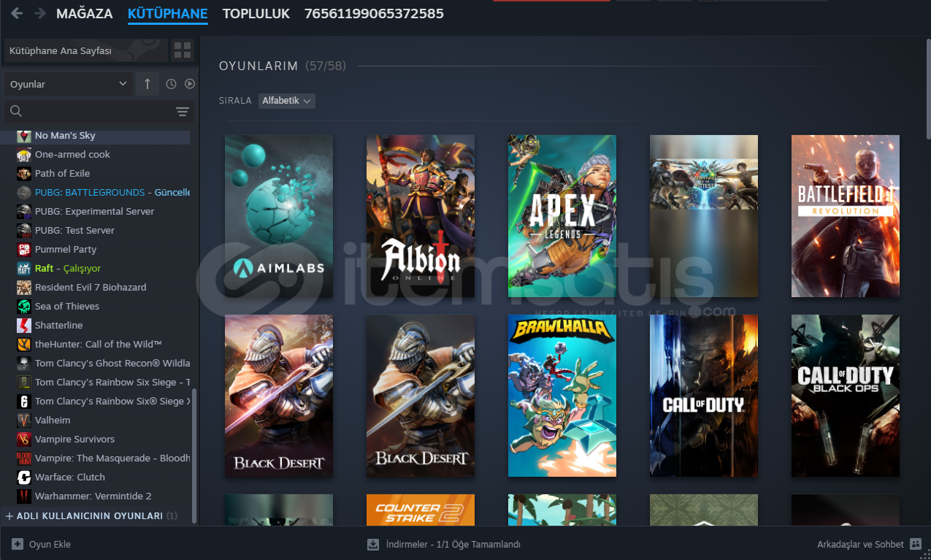Click the Shatterline game icon

[24, 326]
